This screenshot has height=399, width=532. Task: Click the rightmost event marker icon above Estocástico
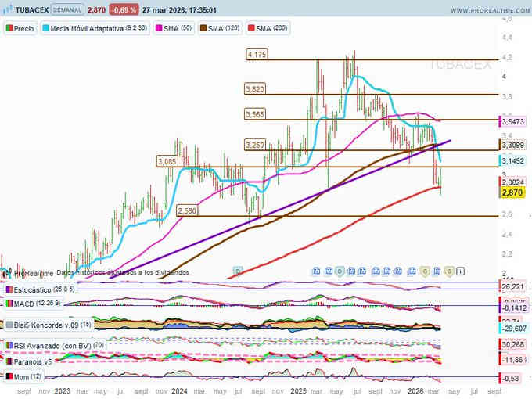tap(461, 271)
